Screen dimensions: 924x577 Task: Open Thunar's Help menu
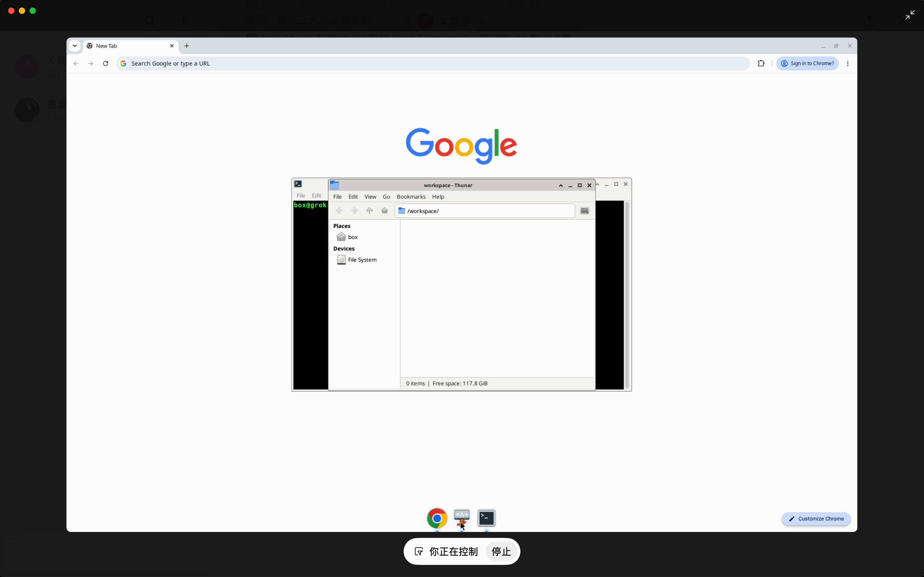[x=438, y=197]
